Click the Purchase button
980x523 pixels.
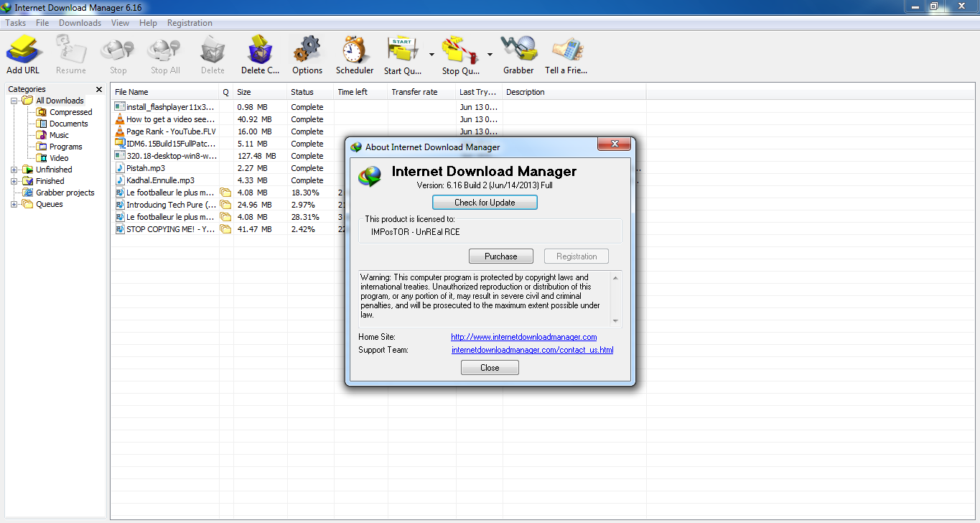click(x=501, y=256)
